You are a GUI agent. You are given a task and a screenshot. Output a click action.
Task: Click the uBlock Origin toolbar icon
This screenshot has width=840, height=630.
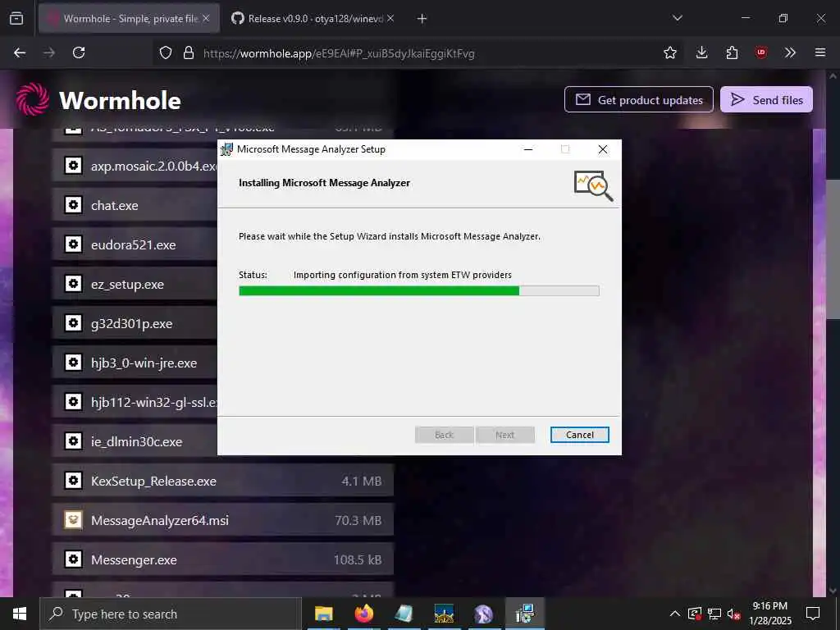click(760, 52)
